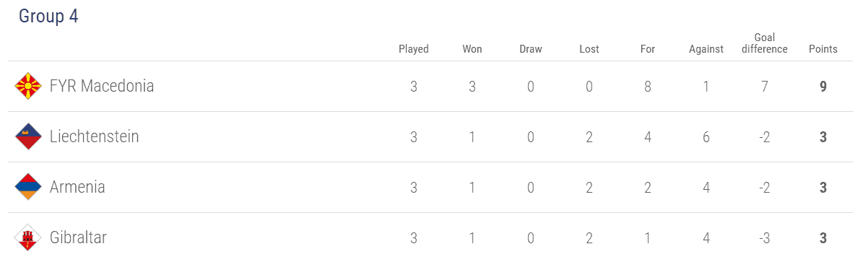Click the Goal difference column header
868x262 pixels.
pyautogui.click(x=765, y=43)
